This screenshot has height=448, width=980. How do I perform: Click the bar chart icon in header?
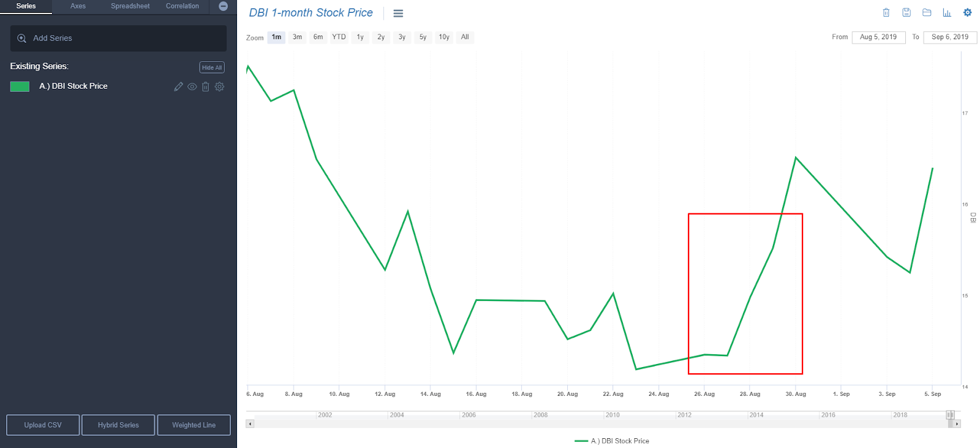point(947,12)
